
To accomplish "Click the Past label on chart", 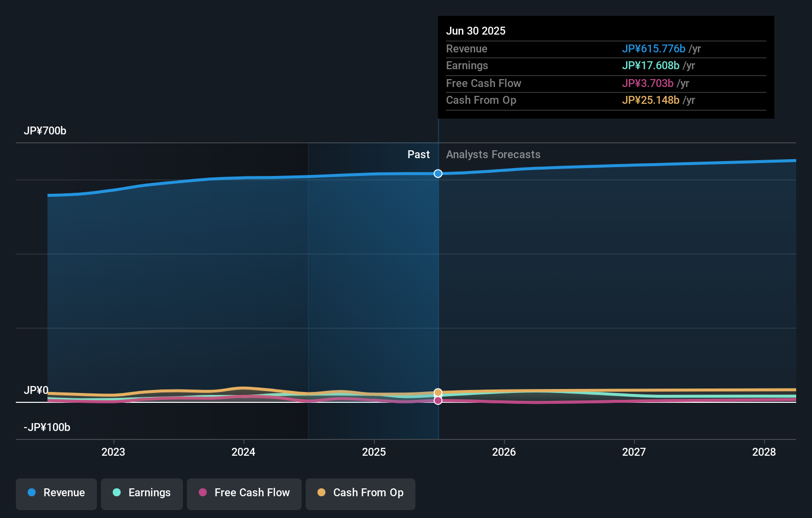I will pos(418,155).
